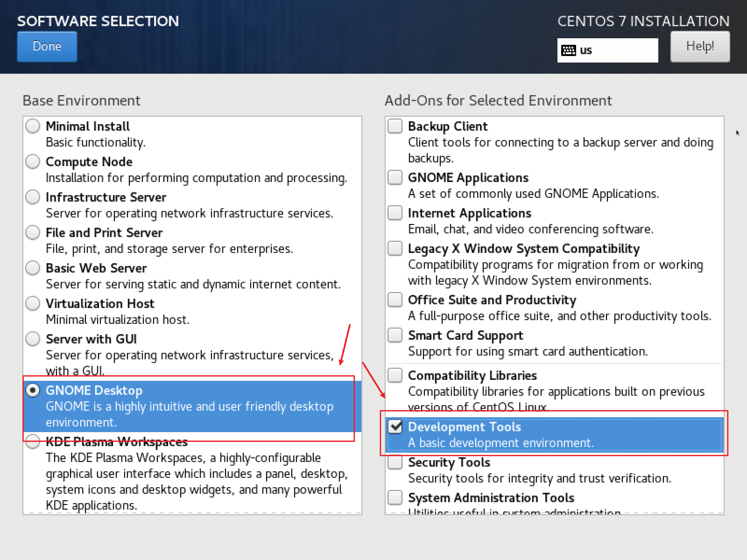Click the 'Compatibility Libraries' label
Viewport: 747px width, 560px height.
pyautogui.click(x=473, y=376)
